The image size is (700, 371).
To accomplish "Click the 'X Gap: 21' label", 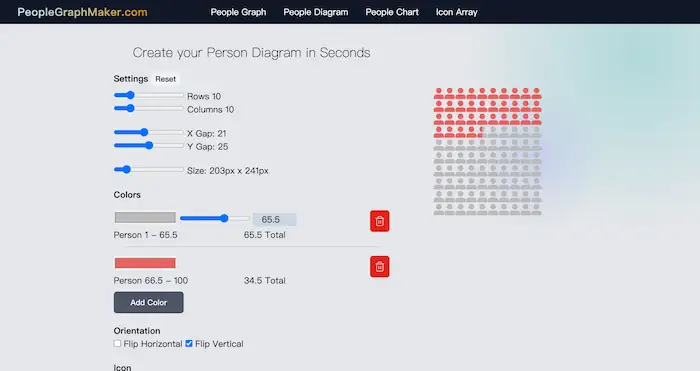I will point(207,133).
